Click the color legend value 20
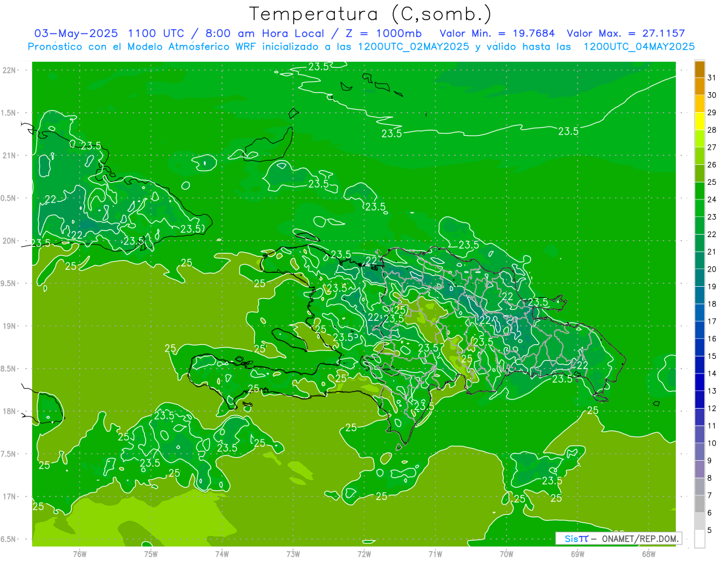The image size is (728, 562). [x=712, y=269]
